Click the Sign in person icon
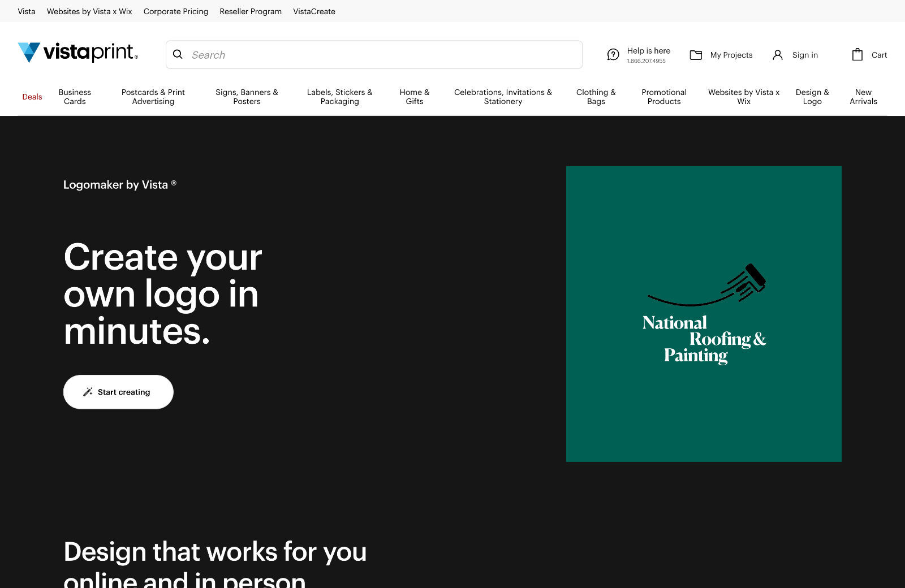 [778, 55]
